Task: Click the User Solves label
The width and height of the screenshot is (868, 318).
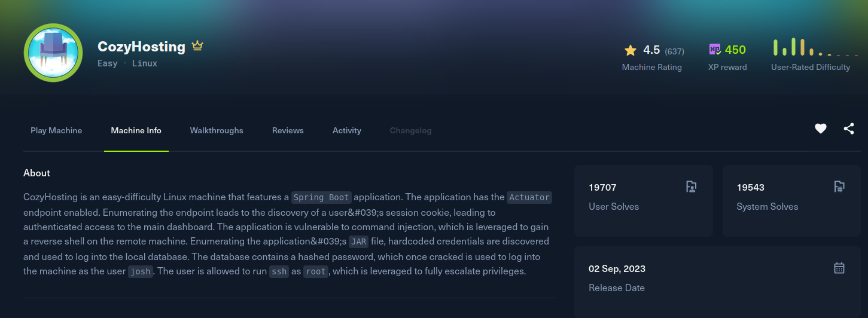Action: (614, 206)
